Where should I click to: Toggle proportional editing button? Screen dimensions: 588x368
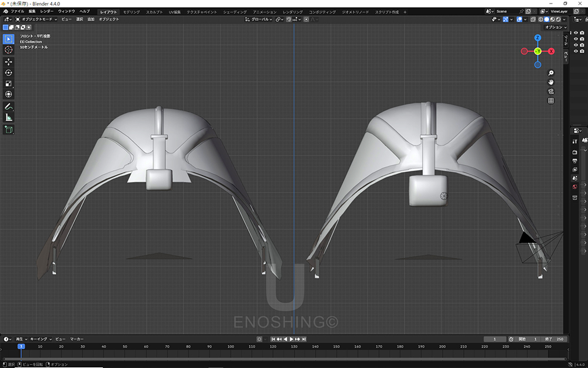[x=306, y=19]
